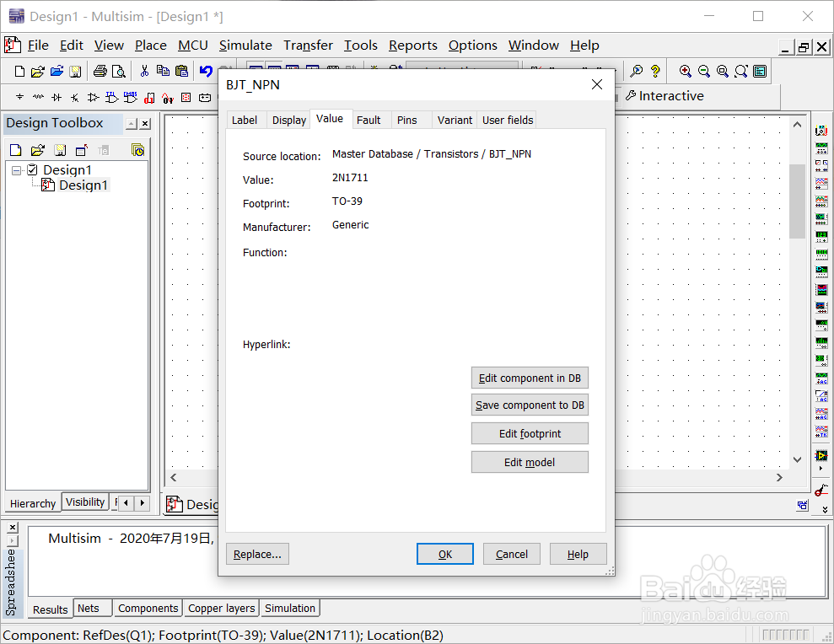Click the Print icon
This screenshot has height=644, width=834.
click(100, 72)
